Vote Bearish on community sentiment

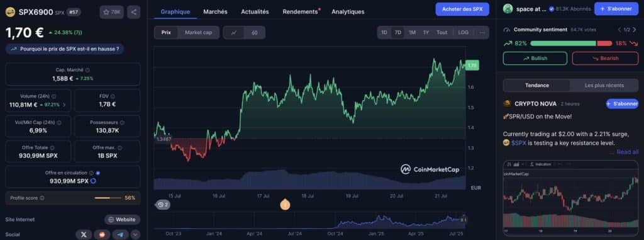(x=606, y=58)
